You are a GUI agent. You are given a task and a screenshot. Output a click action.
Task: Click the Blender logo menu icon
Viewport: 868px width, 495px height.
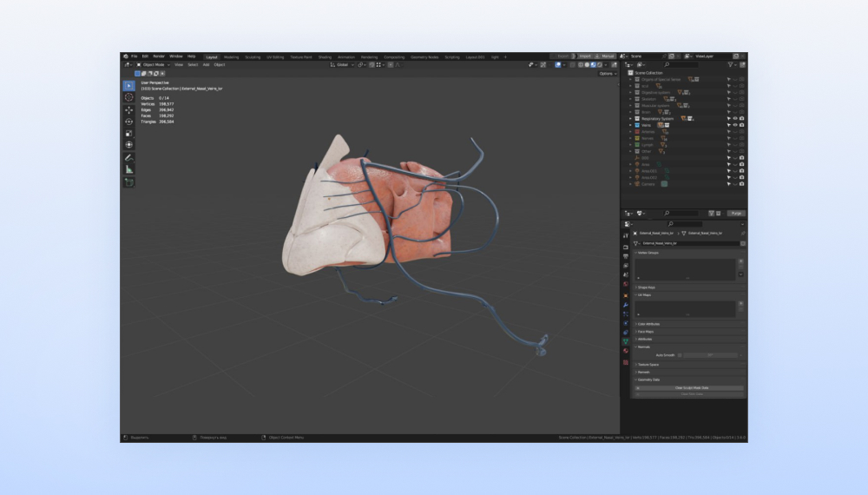pyautogui.click(x=126, y=56)
